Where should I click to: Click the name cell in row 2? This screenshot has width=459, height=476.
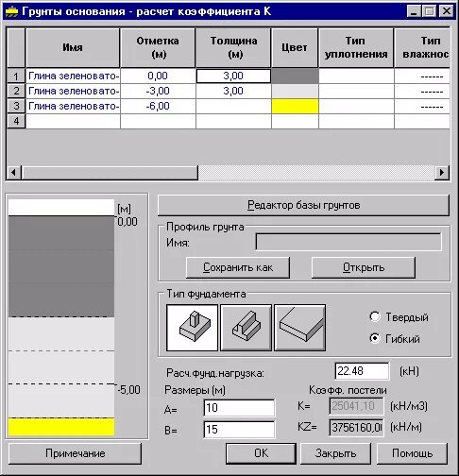73,91
